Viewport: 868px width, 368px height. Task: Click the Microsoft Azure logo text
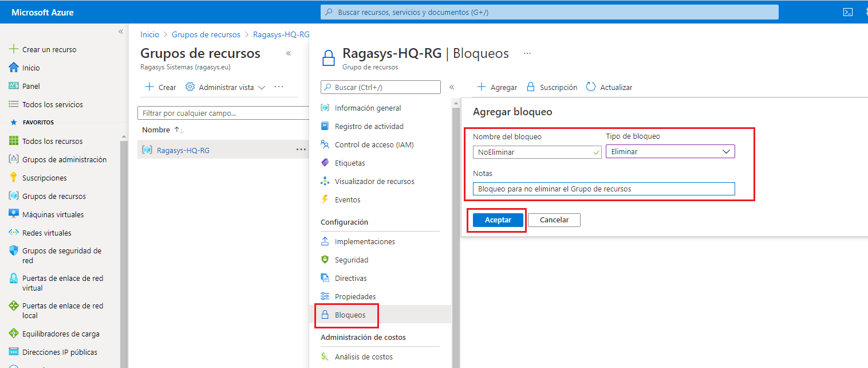(42, 12)
